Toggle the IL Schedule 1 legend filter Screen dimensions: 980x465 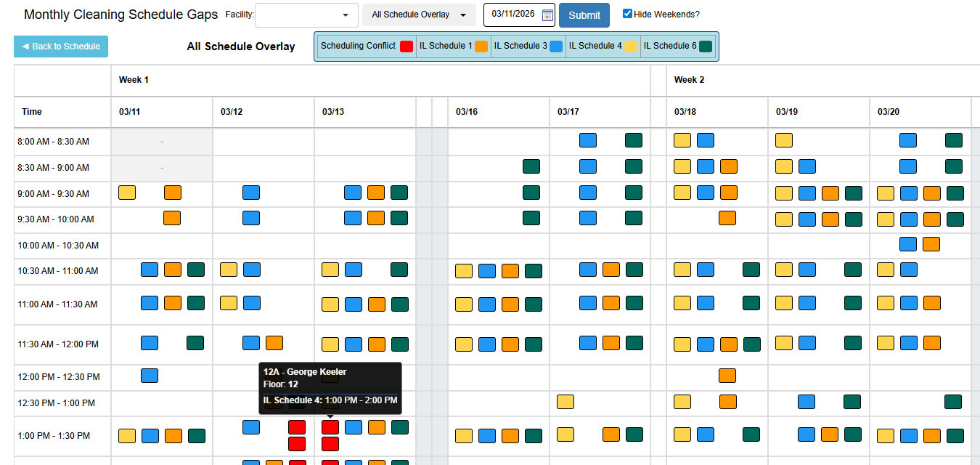pyautogui.click(x=453, y=45)
